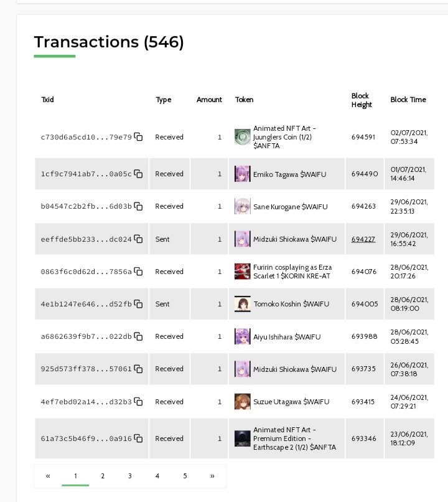The image size is (448, 502).
Task: Jump to first page with « arrow
Action: (48, 476)
